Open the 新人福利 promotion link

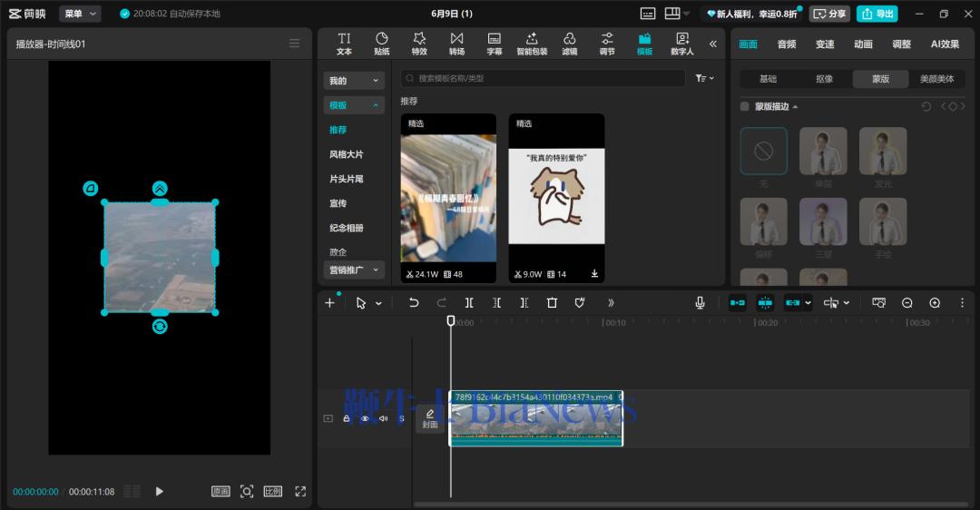click(752, 14)
